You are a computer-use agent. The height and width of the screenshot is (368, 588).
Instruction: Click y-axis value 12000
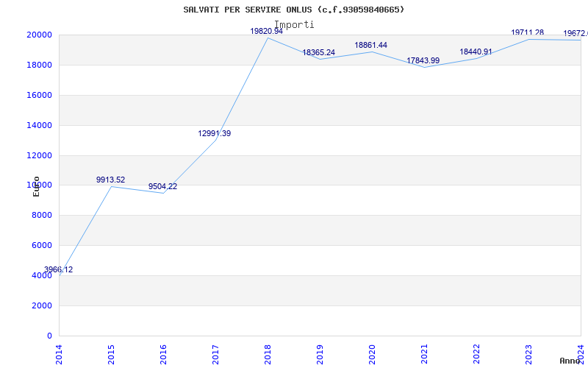tap(39, 155)
